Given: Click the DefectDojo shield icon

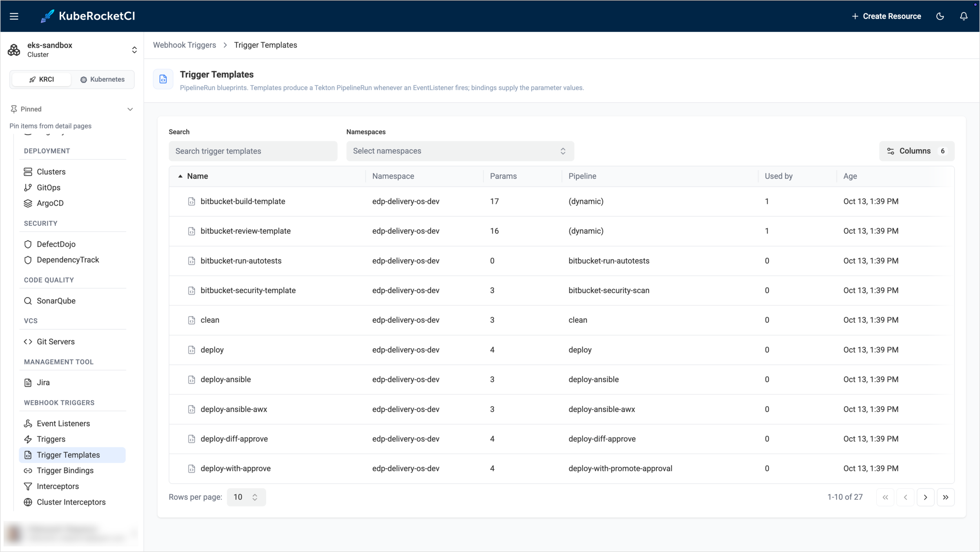Looking at the screenshot, I should [x=28, y=244].
